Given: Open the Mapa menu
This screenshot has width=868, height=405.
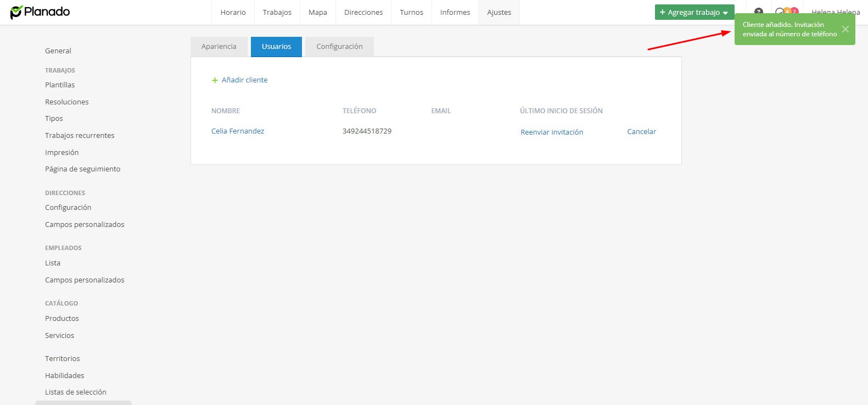Looking at the screenshot, I should tap(318, 12).
